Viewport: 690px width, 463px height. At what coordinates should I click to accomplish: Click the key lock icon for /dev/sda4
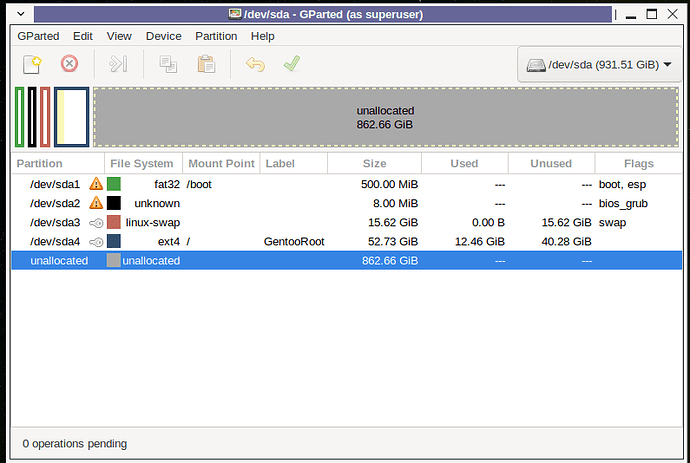pyautogui.click(x=96, y=242)
